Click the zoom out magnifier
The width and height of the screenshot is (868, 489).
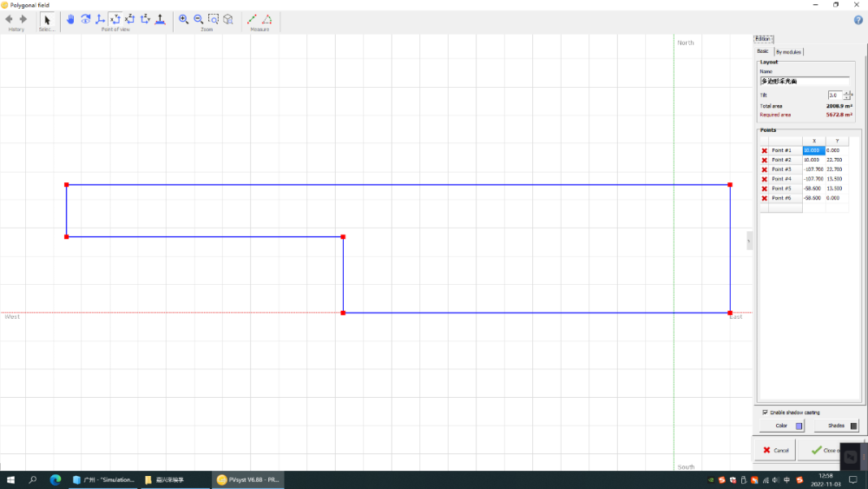[199, 19]
